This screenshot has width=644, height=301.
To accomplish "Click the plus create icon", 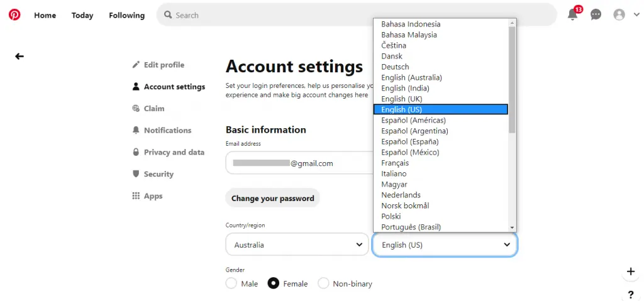I will coord(631,271).
